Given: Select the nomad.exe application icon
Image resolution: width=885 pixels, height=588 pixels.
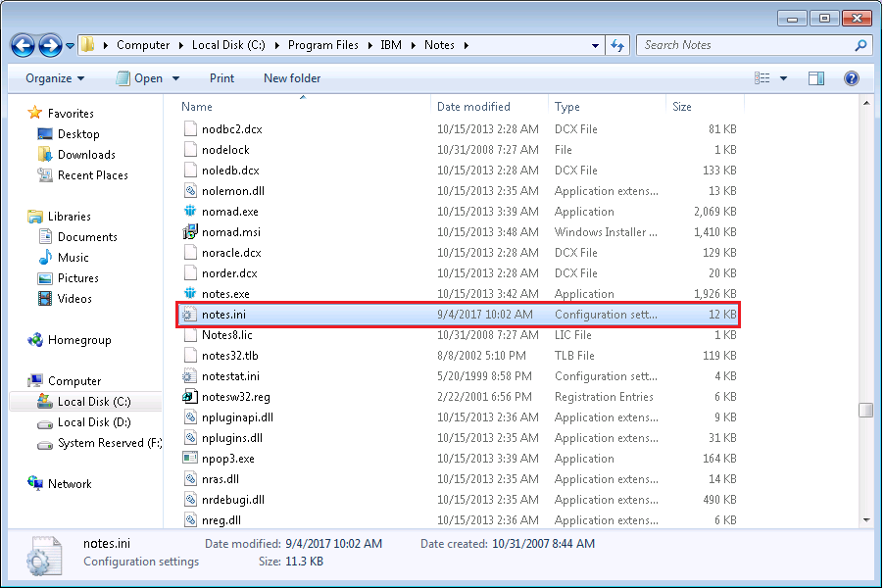Looking at the screenshot, I should [x=190, y=212].
